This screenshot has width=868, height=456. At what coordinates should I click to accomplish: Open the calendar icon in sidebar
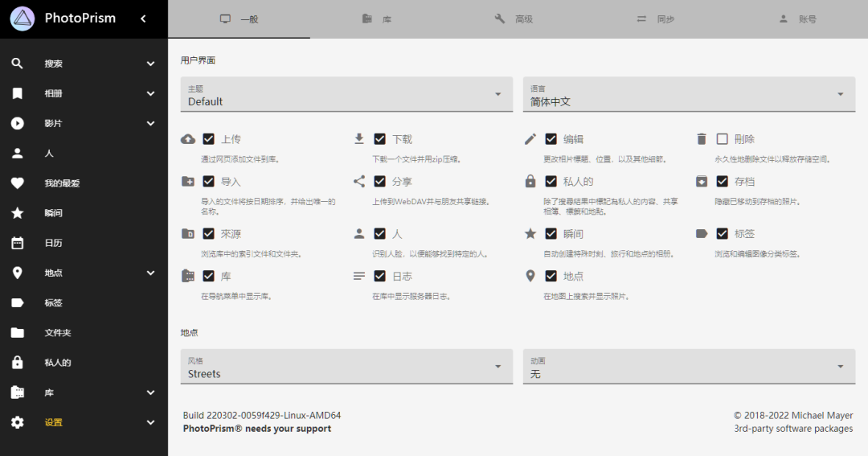(18, 243)
